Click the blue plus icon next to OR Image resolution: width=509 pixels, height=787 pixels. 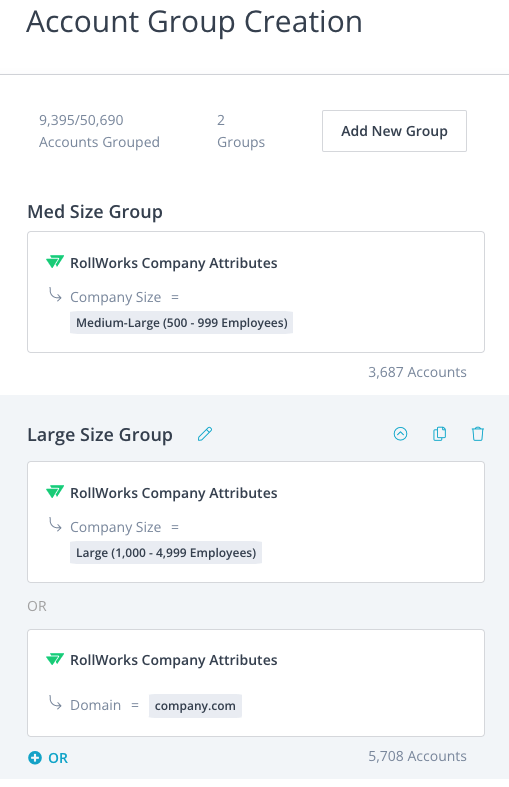(35, 758)
